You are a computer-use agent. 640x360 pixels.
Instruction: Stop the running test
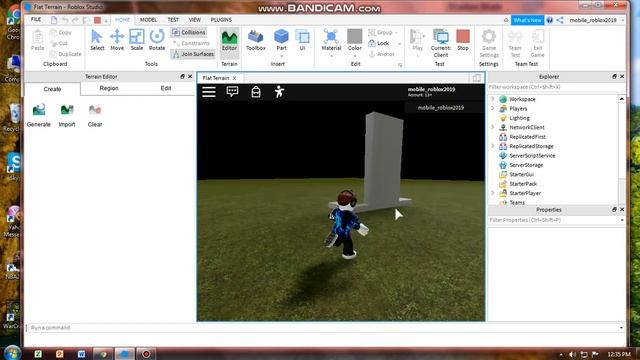[463, 40]
